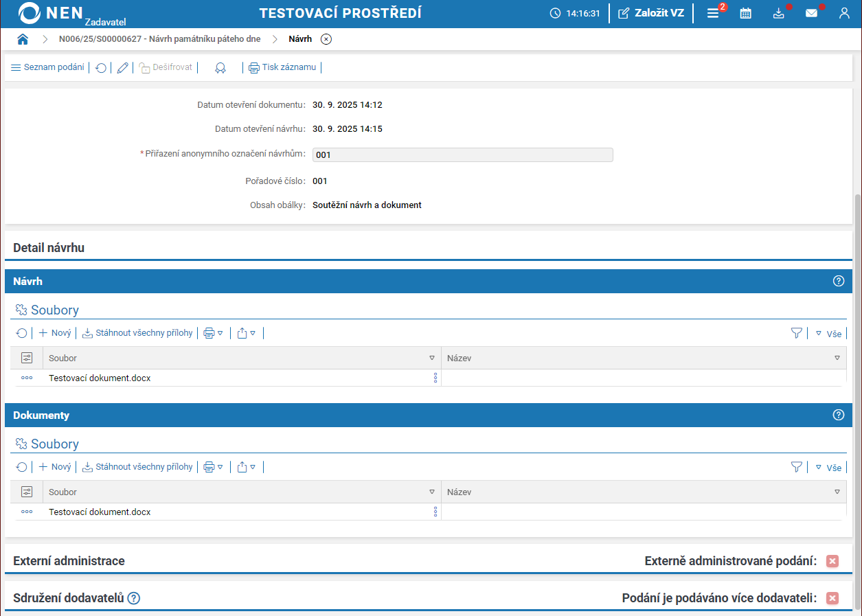
Task: Click the help icon beside Sdružení dodavatelů
Action: click(134, 598)
